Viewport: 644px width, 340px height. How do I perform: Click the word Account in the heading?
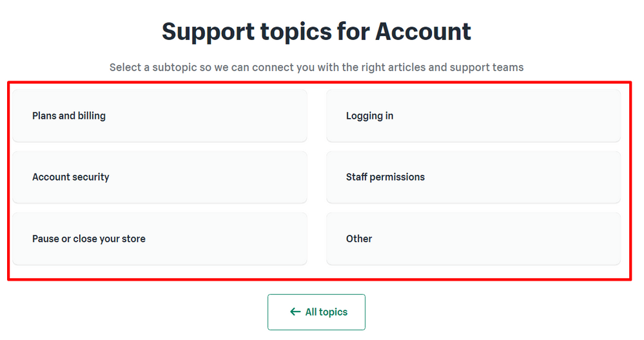pyautogui.click(x=423, y=31)
